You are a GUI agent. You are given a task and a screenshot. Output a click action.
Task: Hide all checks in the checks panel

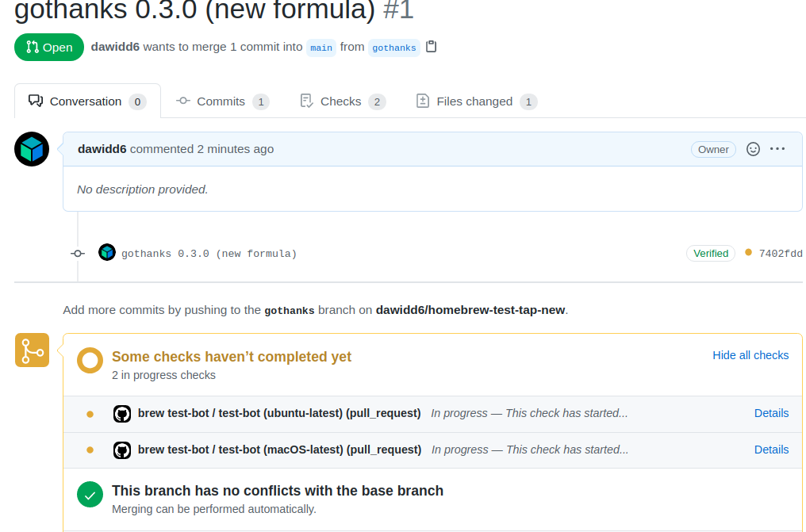pyautogui.click(x=750, y=355)
